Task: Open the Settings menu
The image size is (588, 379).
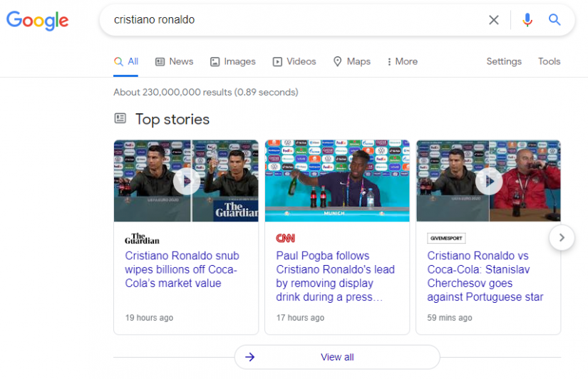Action: [x=504, y=61]
